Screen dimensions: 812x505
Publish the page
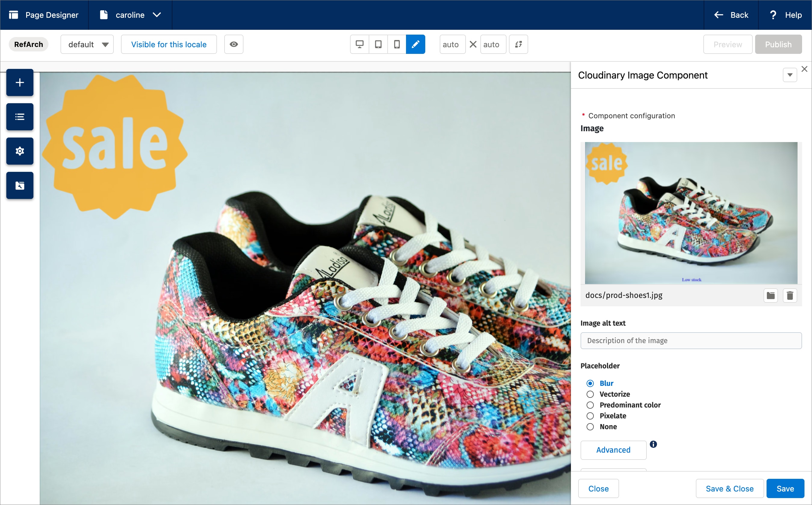778,44
